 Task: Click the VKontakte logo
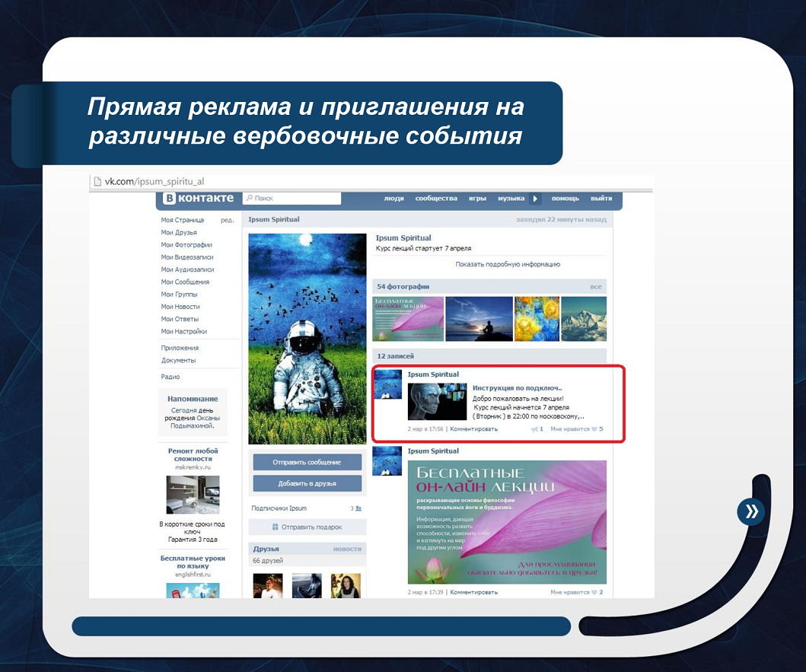pyautogui.click(x=199, y=198)
